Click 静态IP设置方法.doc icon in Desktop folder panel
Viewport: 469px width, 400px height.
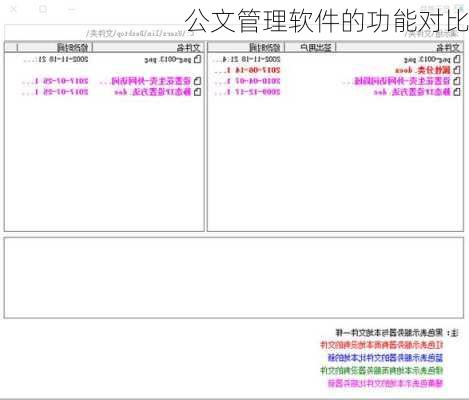click(197, 92)
